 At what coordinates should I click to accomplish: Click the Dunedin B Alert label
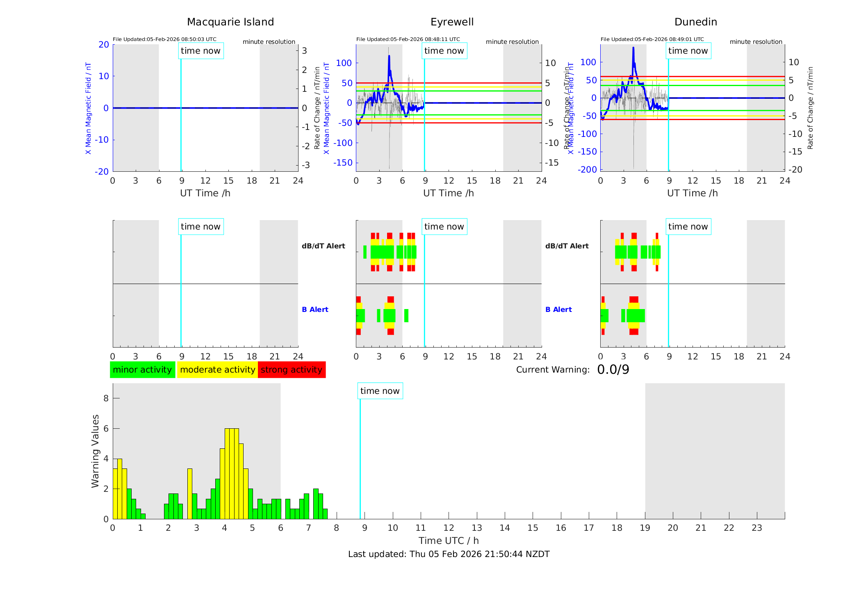pos(558,309)
